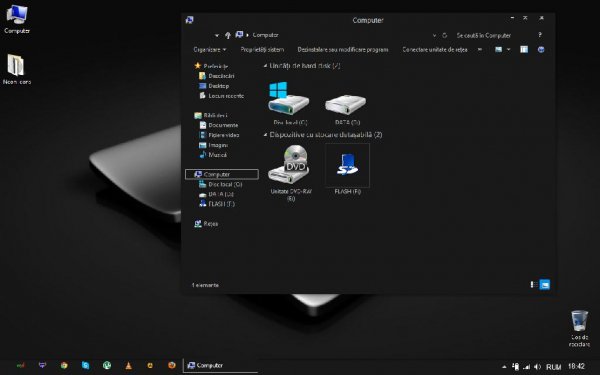Select Rețea in the navigation pane
Viewport: 600px width, 375px height.
click(206, 223)
